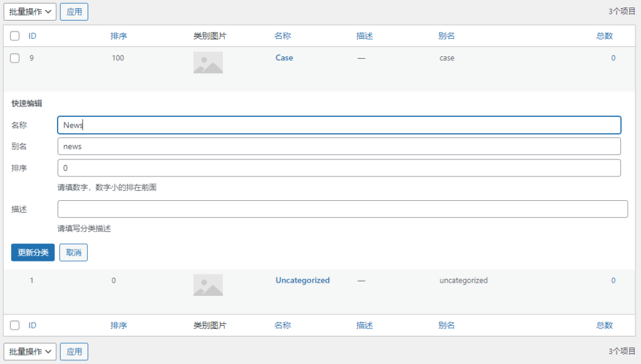Click the bottom 应用 button
Image resolution: width=641 pixels, height=364 pixels.
(74, 351)
